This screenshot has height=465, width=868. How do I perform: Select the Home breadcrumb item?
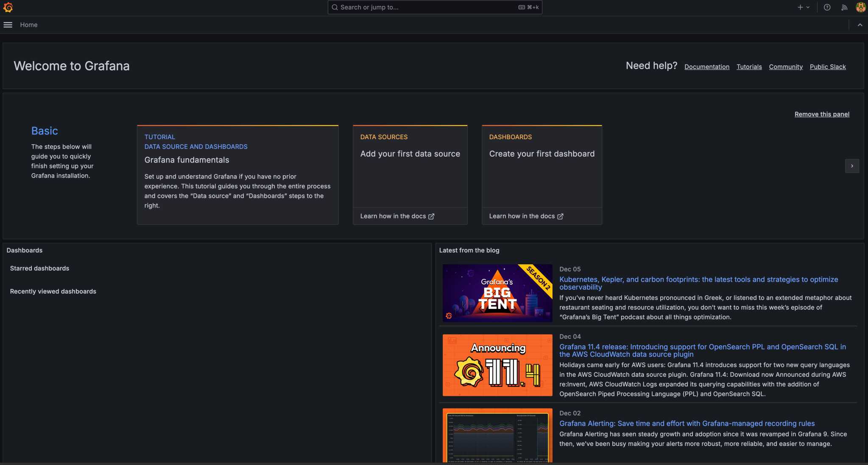pyautogui.click(x=28, y=25)
